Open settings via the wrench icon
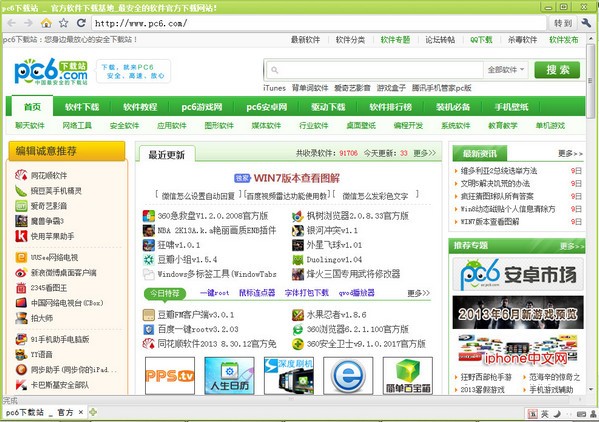Image resolution: width=599 pixels, height=422 pixels. [x=586, y=23]
